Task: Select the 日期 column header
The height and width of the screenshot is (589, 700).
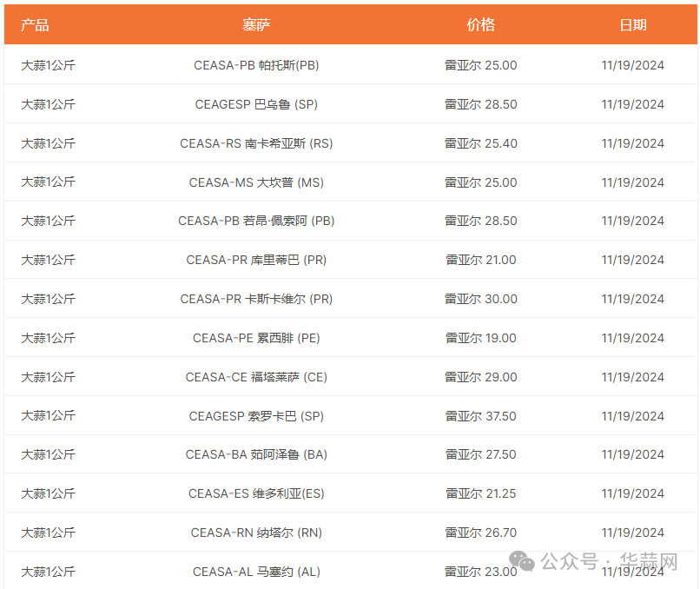Action: [632, 24]
